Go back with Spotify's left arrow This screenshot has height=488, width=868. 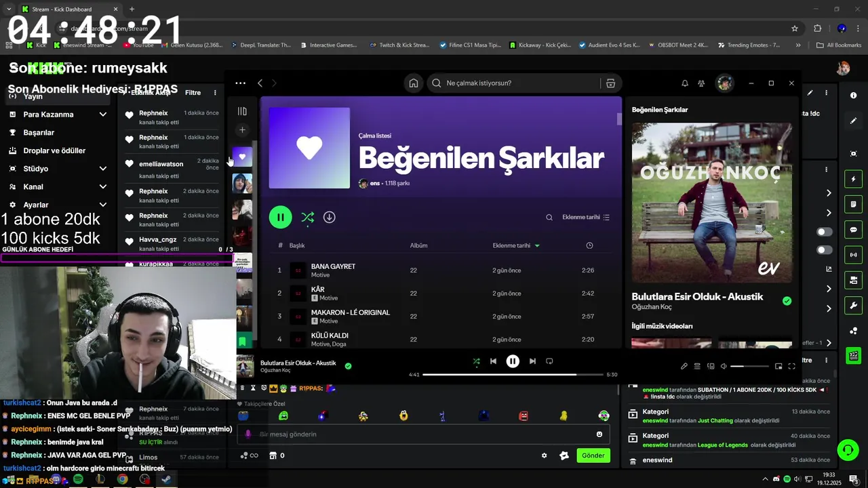tap(260, 83)
